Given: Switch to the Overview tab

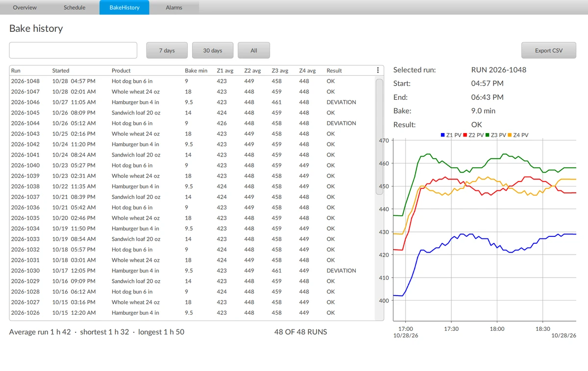Looking at the screenshot, I should (x=24, y=7).
